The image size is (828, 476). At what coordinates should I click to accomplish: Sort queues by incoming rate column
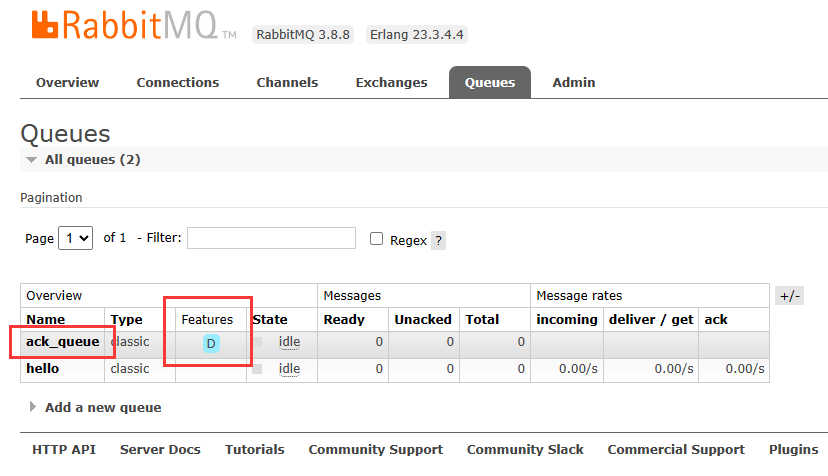click(x=567, y=320)
